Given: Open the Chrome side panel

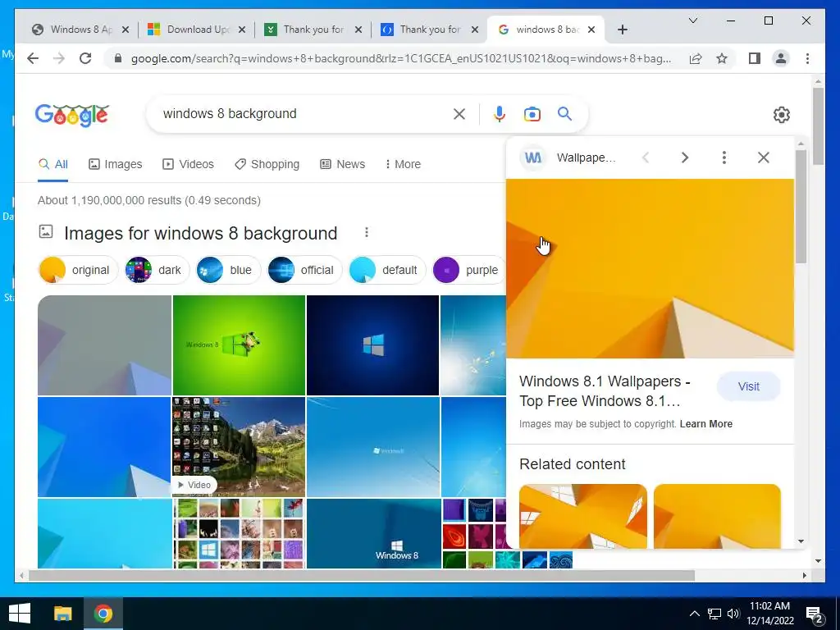Looking at the screenshot, I should pos(755,58).
